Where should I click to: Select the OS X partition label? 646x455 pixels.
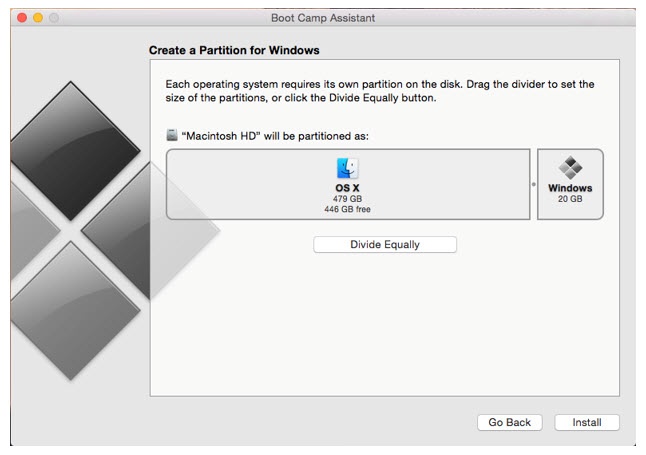(347, 187)
